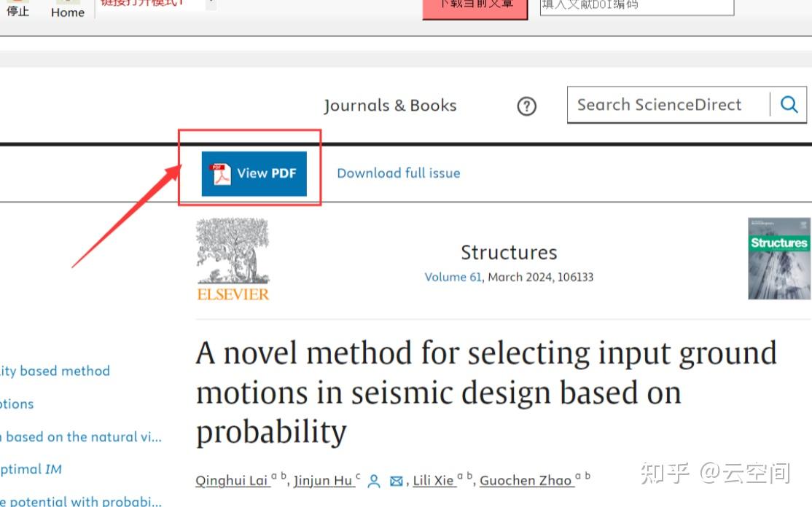Open the Structures journal cover thumbnail

click(779, 258)
